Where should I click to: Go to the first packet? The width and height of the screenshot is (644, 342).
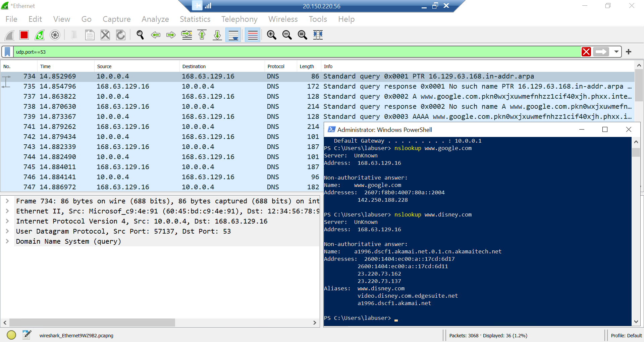pyautogui.click(x=202, y=35)
